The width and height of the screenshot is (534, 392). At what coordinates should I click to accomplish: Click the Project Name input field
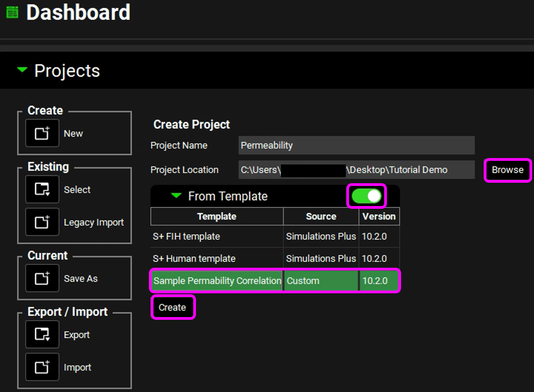tap(356, 145)
